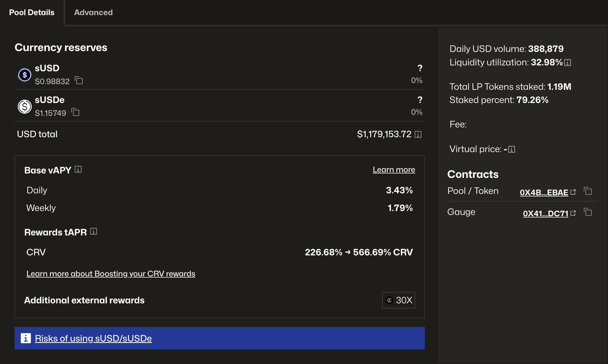608x364 pixels.
Task: Open Virtual price info icon
Action: tap(512, 149)
